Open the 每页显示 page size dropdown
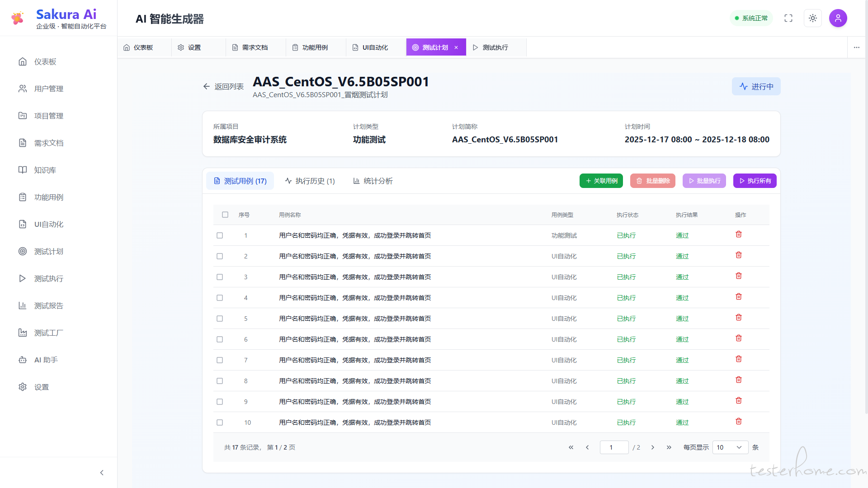This screenshot has width=868, height=488. coord(730,447)
